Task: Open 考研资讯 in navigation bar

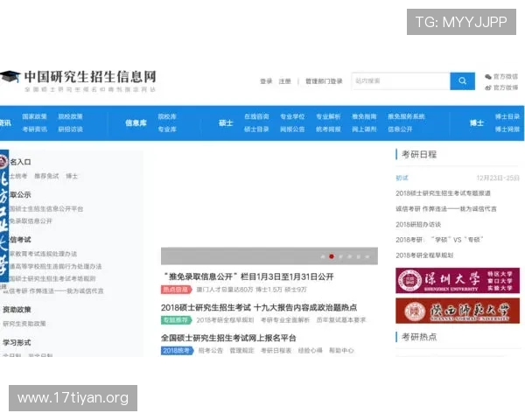Action: (x=34, y=129)
